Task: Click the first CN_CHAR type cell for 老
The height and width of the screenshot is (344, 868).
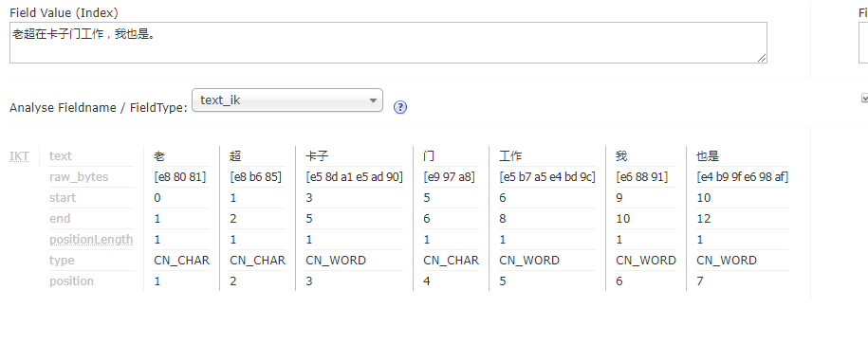Action: 181,260
